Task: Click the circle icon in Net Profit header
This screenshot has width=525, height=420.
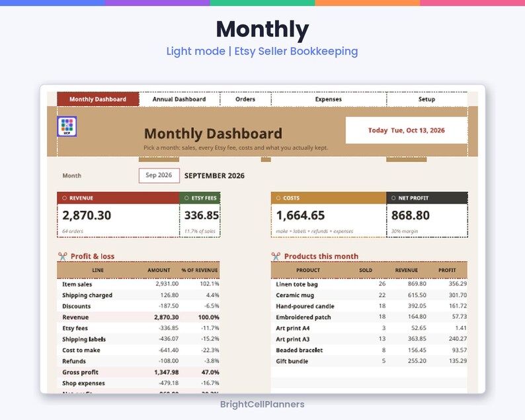Action: pos(393,198)
